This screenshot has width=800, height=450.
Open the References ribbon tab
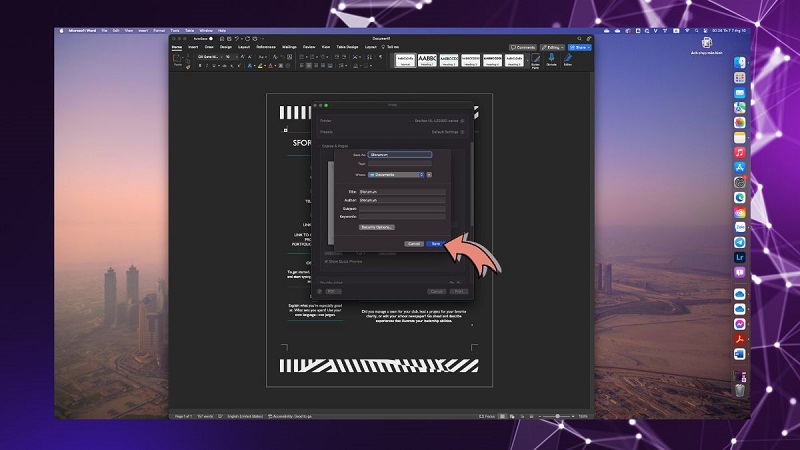point(265,47)
